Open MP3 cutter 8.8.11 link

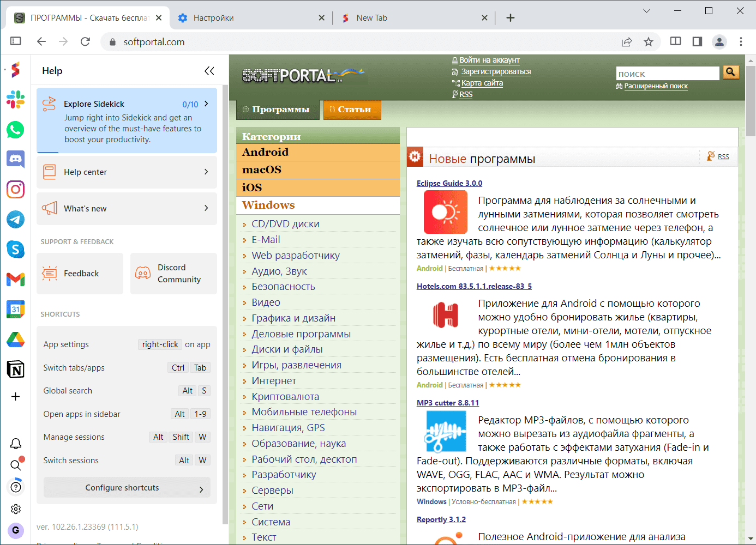click(x=448, y=403)
